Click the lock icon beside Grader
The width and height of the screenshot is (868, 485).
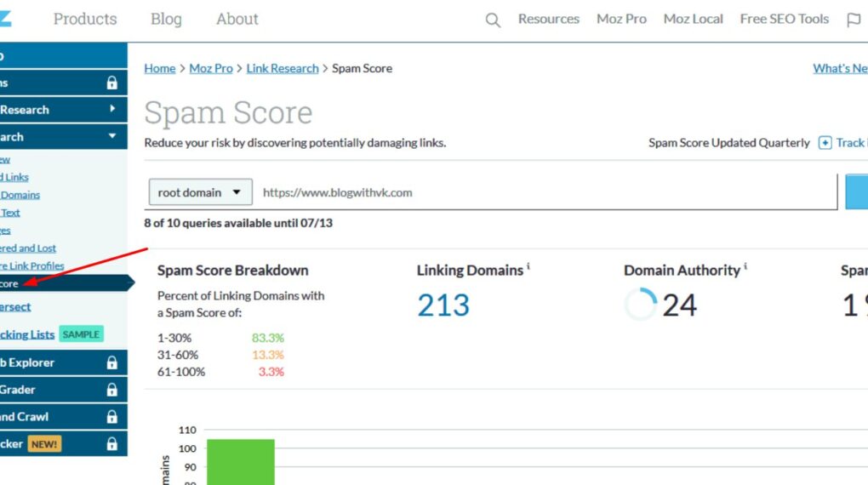(111, 390)
